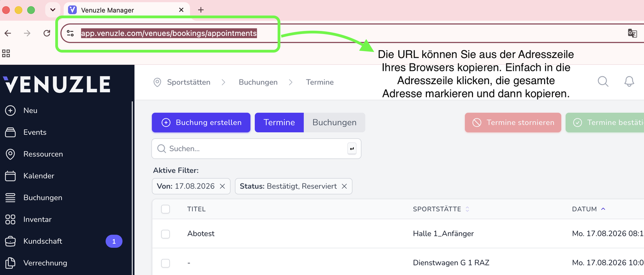Click the Venuzle logo
This screenshot has height=275, width=644.
(x=57, y=85)
